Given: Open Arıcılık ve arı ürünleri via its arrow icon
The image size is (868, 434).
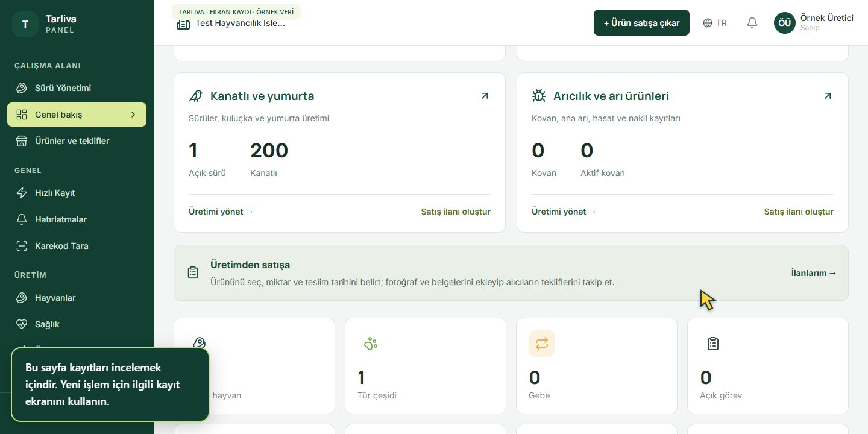Looking at the screenshot, I should pos(828,96).
